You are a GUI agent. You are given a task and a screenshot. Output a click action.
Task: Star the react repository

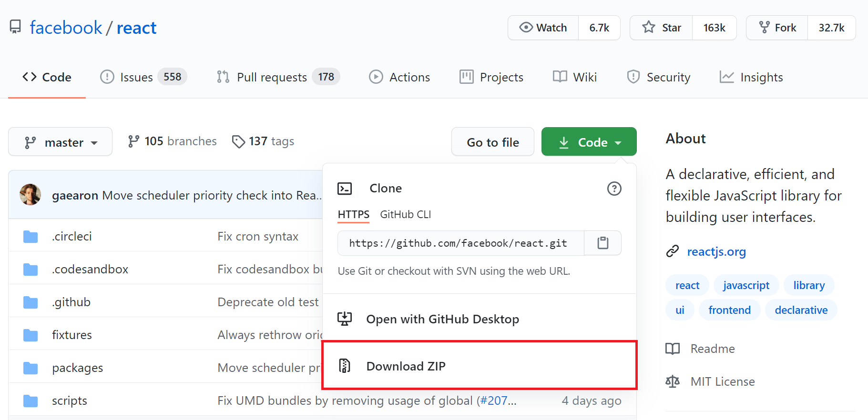pyautogui.click(x=661, y=28)
